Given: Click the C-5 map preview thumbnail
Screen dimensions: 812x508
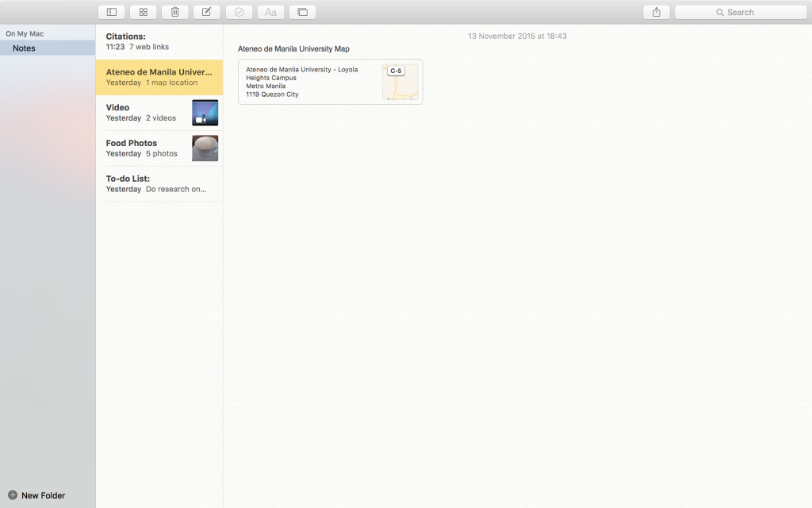Looking at the screenshot, I should (400, 82).
